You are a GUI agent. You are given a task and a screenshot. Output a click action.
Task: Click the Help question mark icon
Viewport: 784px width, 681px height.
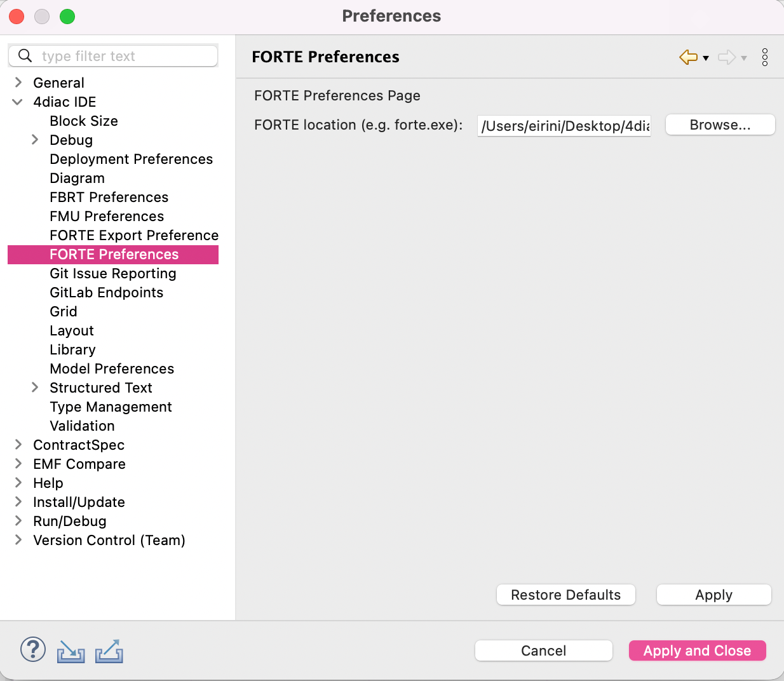[x=33, y=650]
